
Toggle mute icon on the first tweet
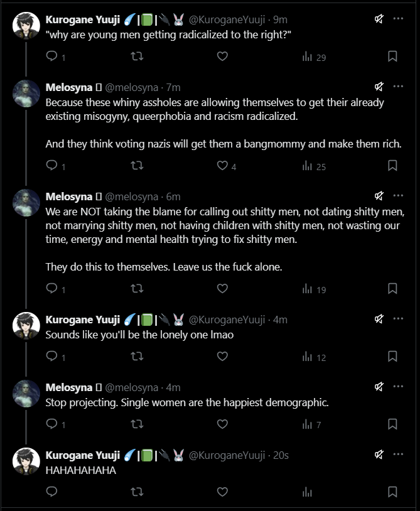379,19
